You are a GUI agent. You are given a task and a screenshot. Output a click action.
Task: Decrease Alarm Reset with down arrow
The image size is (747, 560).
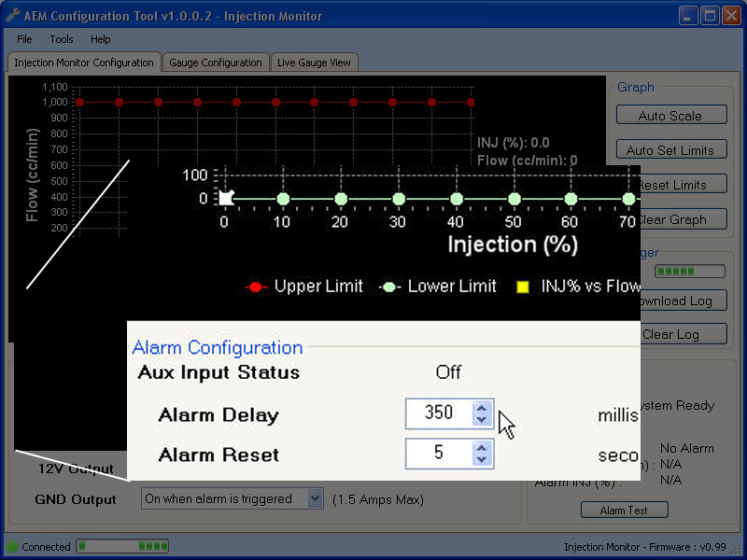(482, 460)
